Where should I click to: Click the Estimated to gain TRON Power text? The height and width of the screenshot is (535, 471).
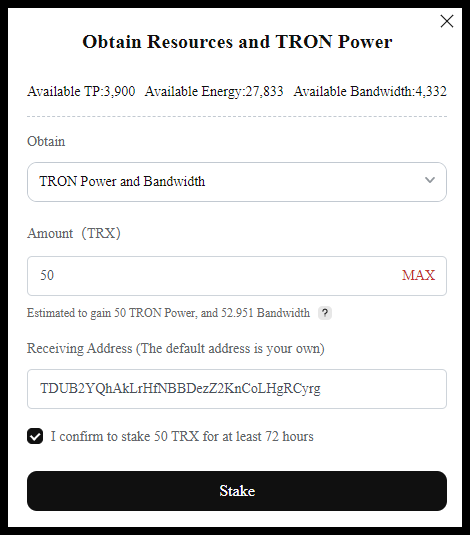(168, 313)
